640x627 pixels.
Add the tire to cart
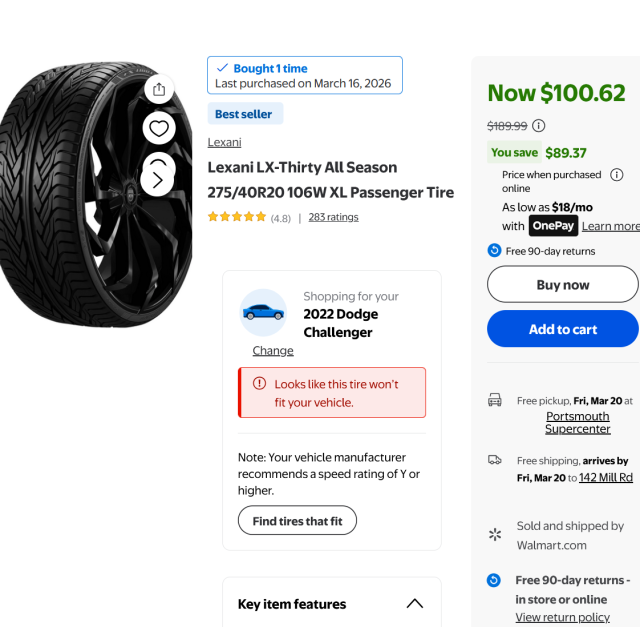562,329
